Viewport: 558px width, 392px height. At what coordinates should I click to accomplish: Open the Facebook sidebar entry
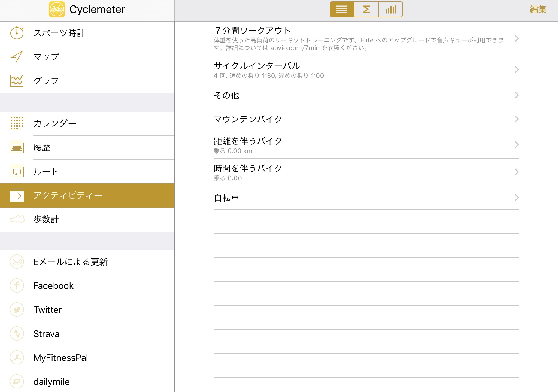(x=54, y=286)
